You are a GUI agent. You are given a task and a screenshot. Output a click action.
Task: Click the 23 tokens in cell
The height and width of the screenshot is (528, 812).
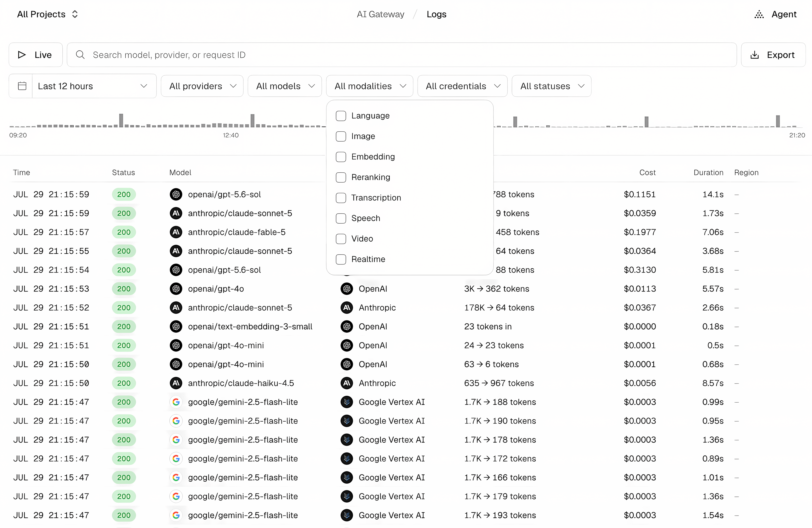pos(488,327)
